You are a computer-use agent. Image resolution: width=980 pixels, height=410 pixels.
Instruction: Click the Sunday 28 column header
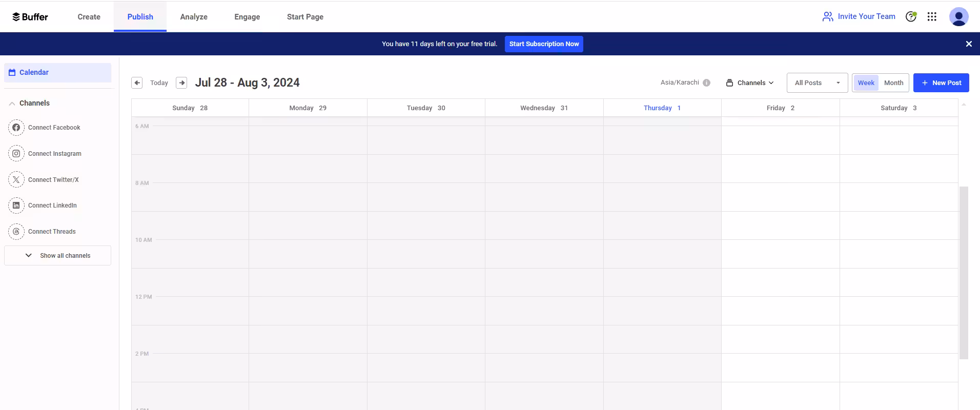190,108
